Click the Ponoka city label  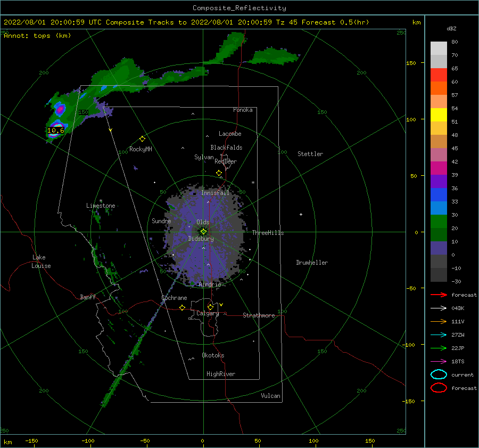point(243,110)
